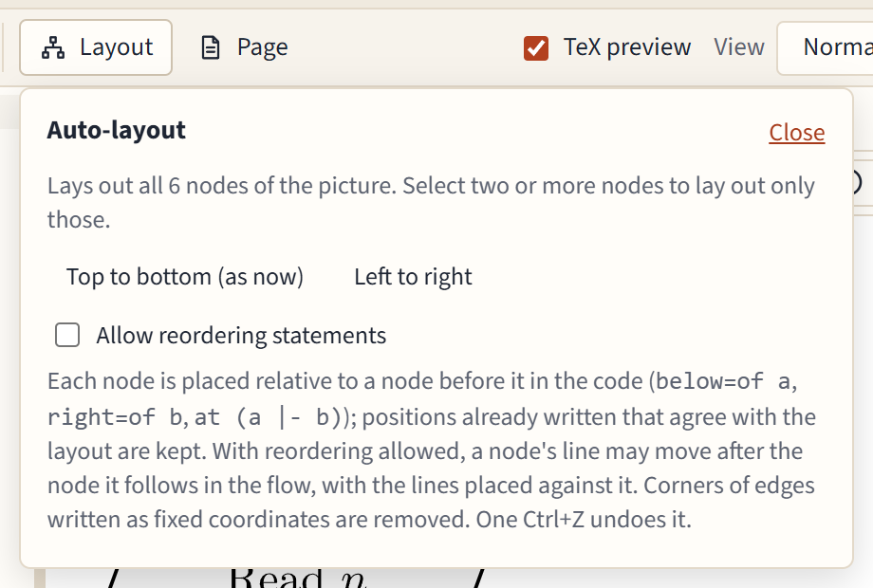Enable Allow reordering statements checkbox
The height and width of the screenshot is (588, 873).
pyautogui.click(x=67, y=335)
